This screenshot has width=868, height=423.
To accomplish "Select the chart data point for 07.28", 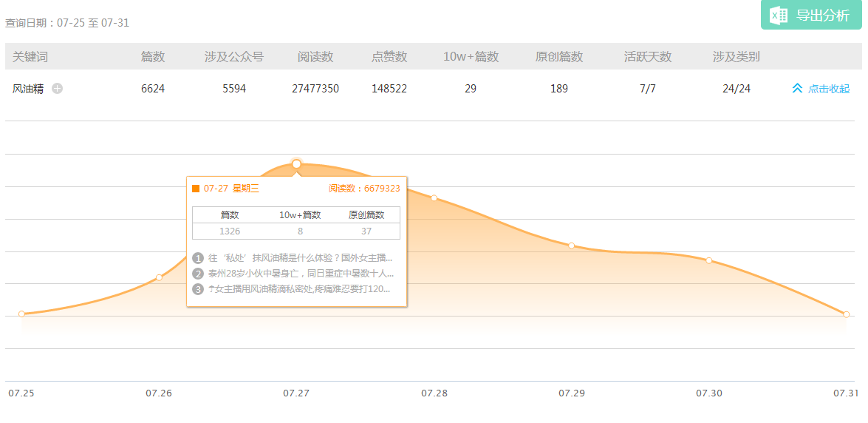I will (x=434, y=197).
